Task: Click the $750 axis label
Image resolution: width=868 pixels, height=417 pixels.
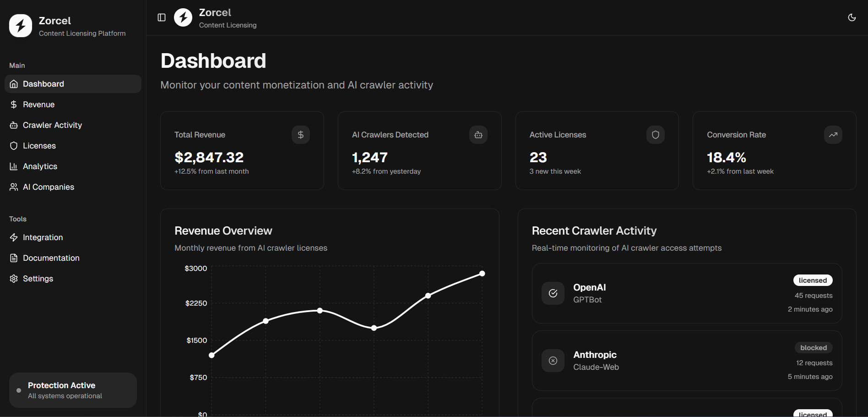Action: pos(199,378)
